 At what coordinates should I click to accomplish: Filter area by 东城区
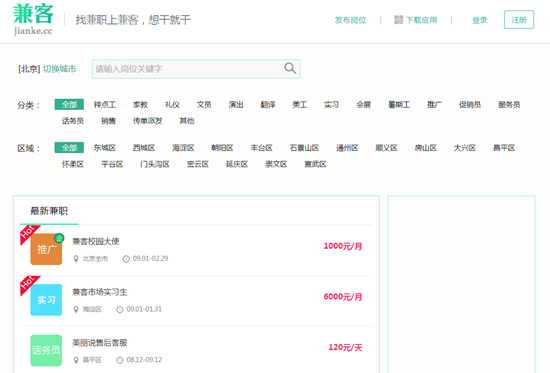(x=105, y=148)
